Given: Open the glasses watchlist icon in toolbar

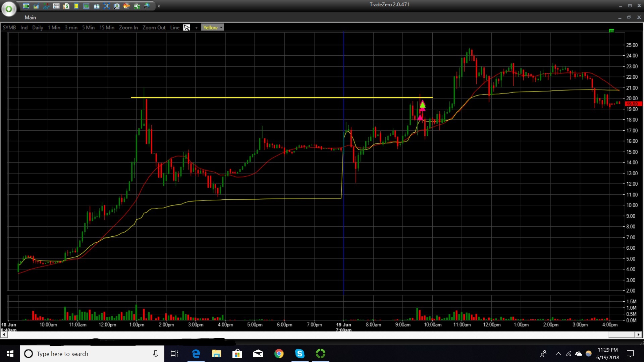Looking at the screenshot, I should [x=46, y=6].
